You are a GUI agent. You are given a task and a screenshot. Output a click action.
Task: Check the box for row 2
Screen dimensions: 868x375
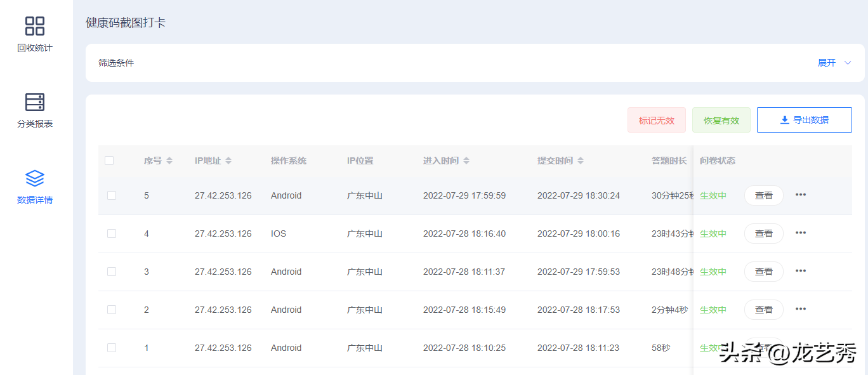(112, 310)
